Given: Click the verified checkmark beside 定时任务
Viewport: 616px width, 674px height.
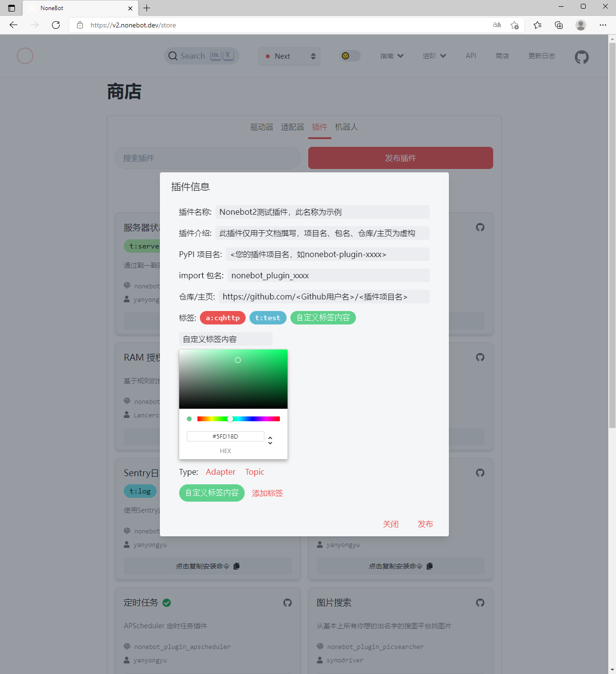Looking at the screenshot, I should 167,602.
